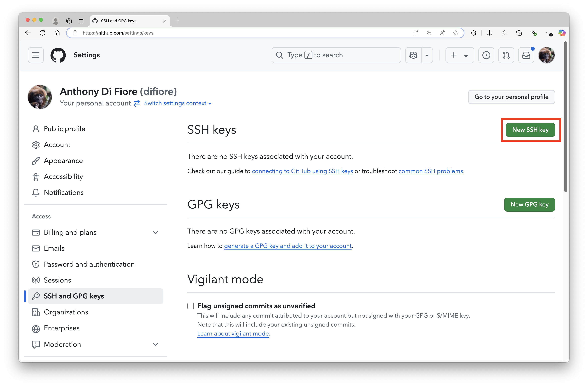Expand Billing and plans section
The image size is (588, 387).
tap(155, 232)
